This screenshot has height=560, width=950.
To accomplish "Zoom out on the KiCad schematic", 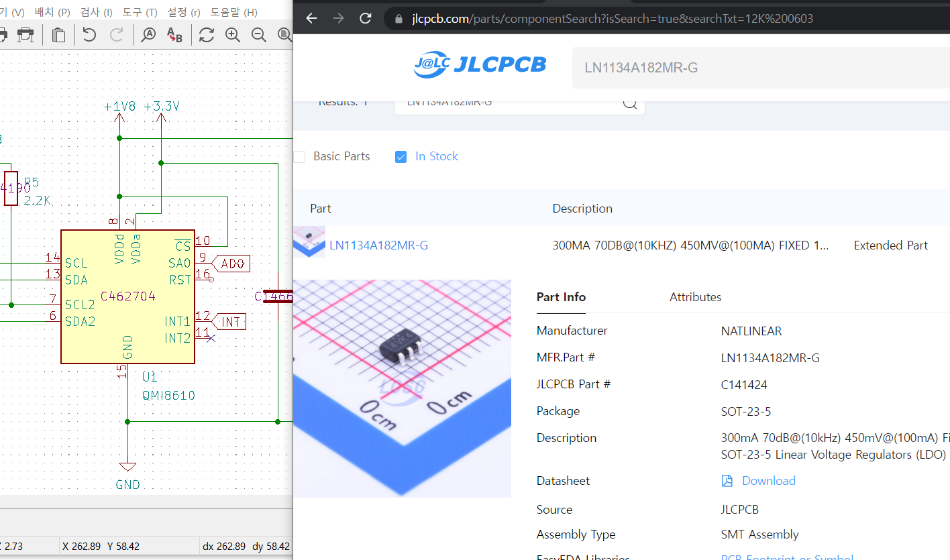I will click(x=258, y=34).
